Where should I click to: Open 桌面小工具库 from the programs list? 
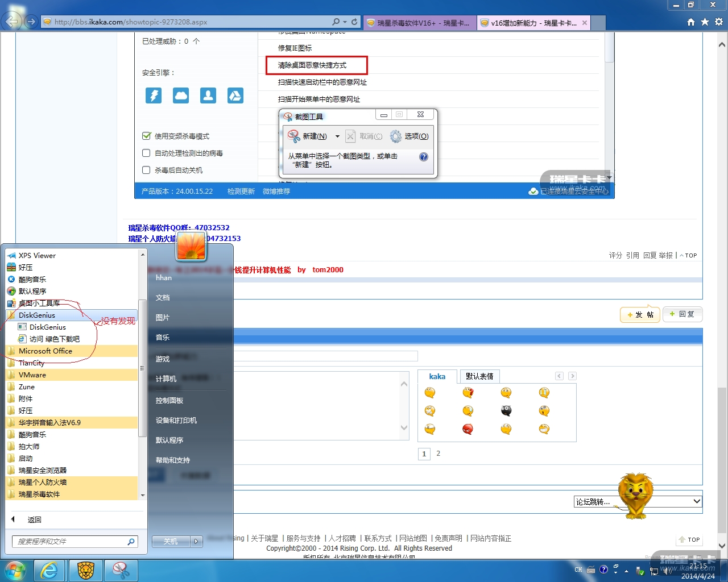[x=72, y=303]
